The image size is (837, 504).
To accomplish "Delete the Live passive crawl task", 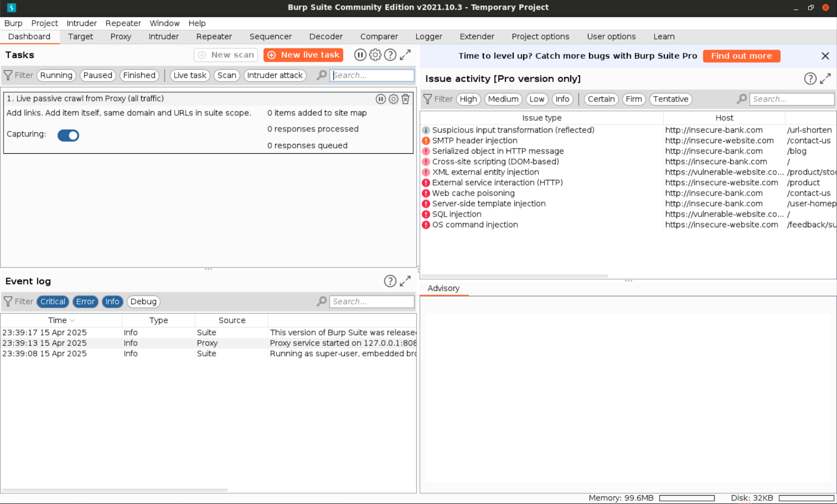I will tap(405, 99).
